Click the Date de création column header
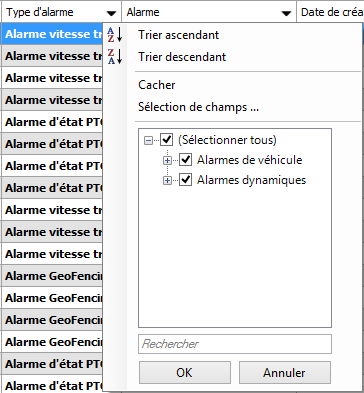This screenshot has height=393, width=364. pyautogui.click(x=330, y=12)
